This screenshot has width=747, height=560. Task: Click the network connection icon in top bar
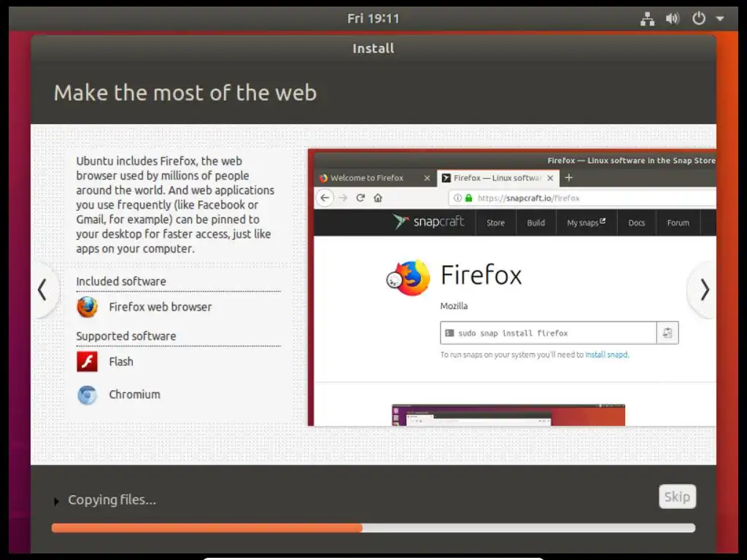647,19
